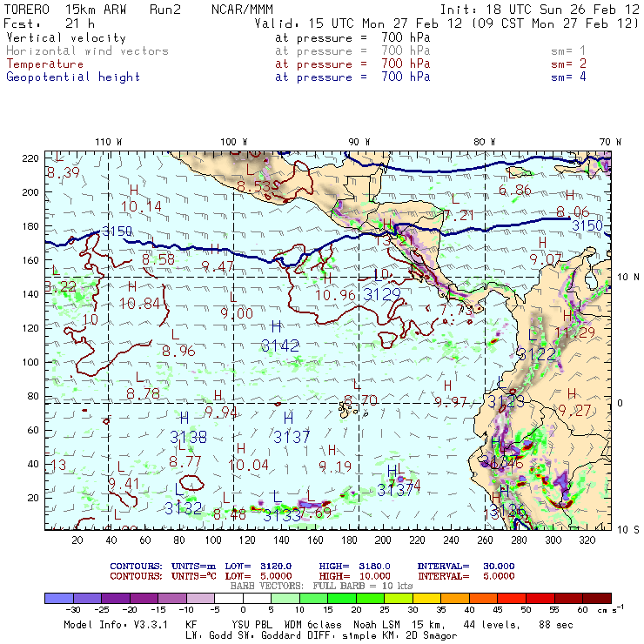Click the 'Noah LSM' text
644x644 pixels.
(x=377, y=625)
